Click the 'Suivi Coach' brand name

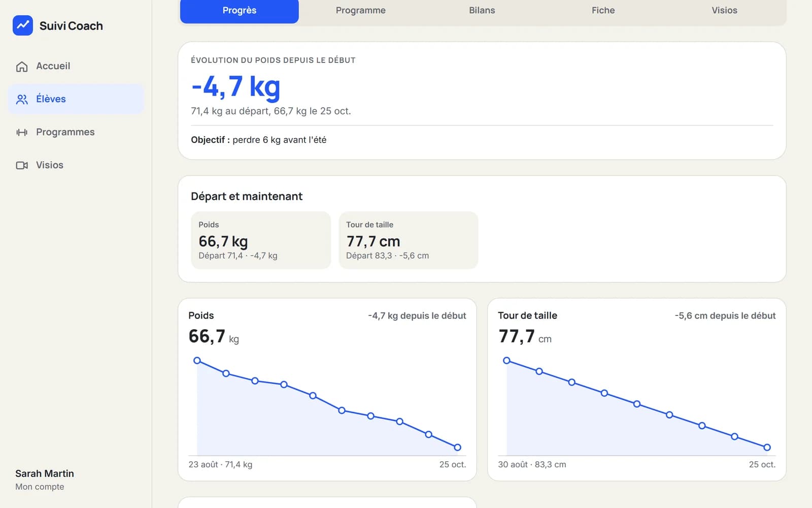coord(71,26)
